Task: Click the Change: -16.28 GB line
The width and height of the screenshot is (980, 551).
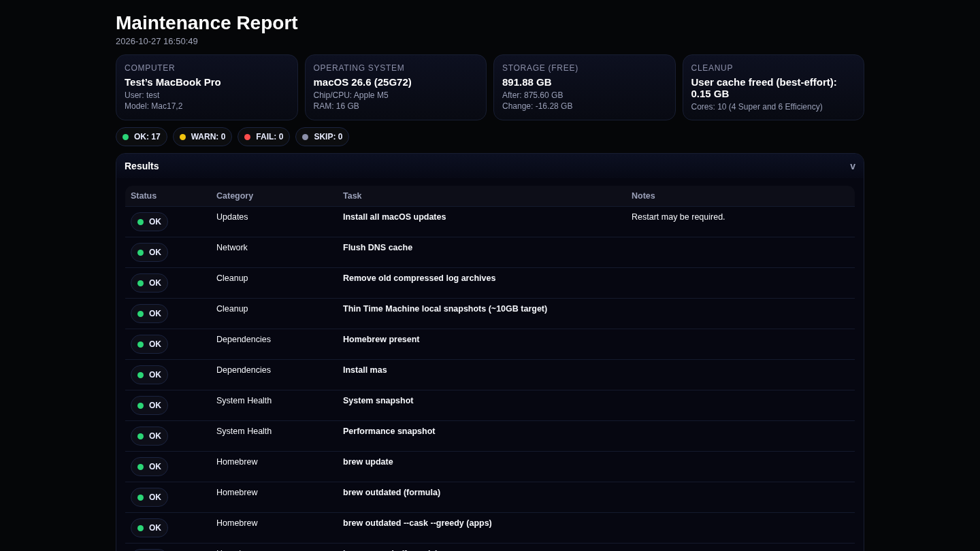Action: pyautogui.click(x=538, y=106)
